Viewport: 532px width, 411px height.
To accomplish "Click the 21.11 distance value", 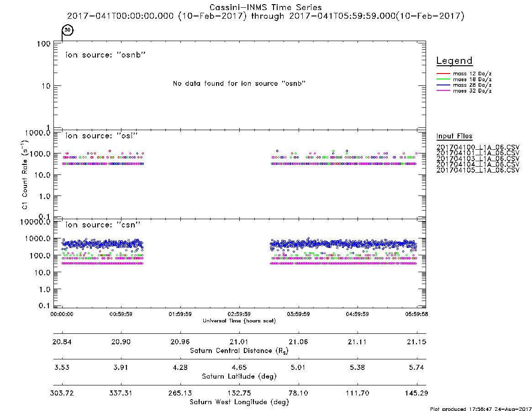I will click(357, 342).
